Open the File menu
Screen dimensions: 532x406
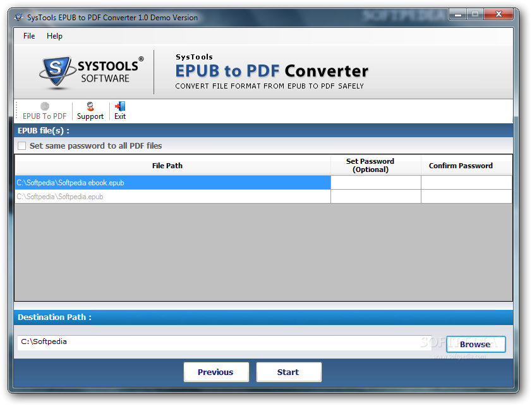tap(29, 36)
